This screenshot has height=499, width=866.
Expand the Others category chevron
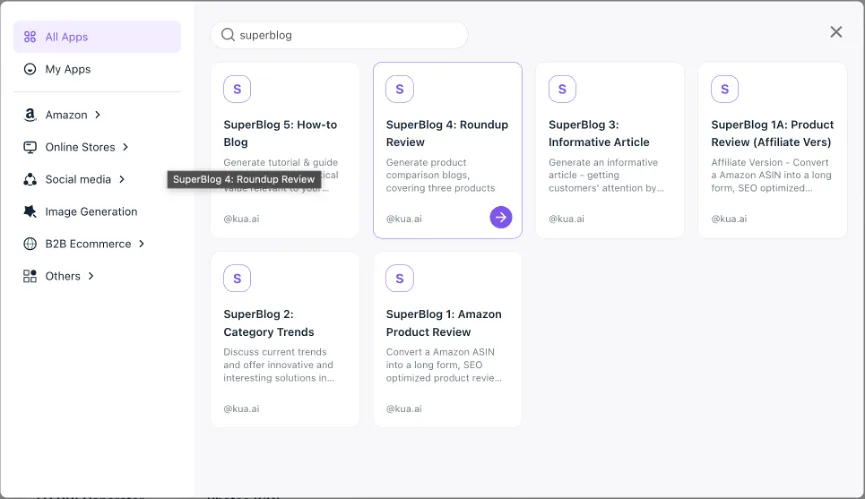pos(91,276)
